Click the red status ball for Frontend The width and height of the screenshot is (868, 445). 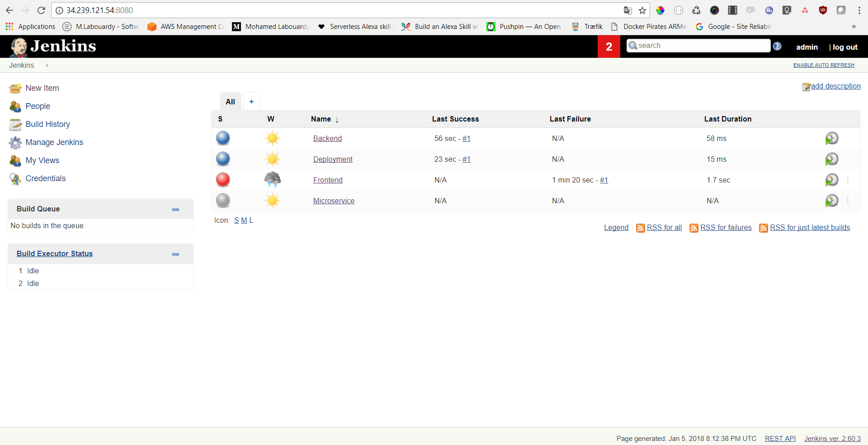[223, 180]
